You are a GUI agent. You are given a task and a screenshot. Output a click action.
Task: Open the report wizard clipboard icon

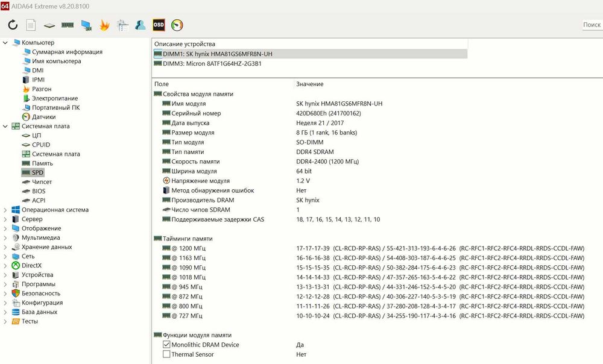(x=122, y=25)
